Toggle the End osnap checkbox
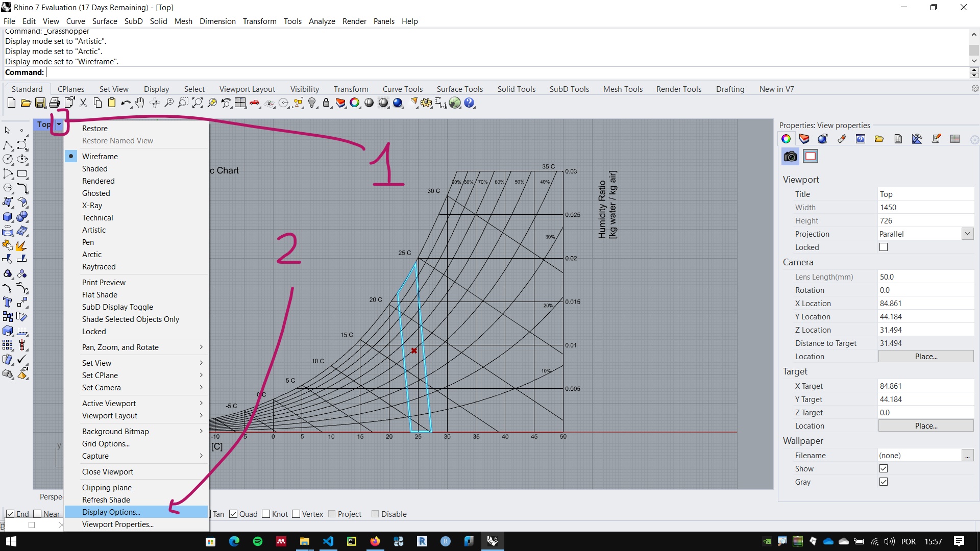This screenshot has width=980, height=551. click(x=10, y=514)
